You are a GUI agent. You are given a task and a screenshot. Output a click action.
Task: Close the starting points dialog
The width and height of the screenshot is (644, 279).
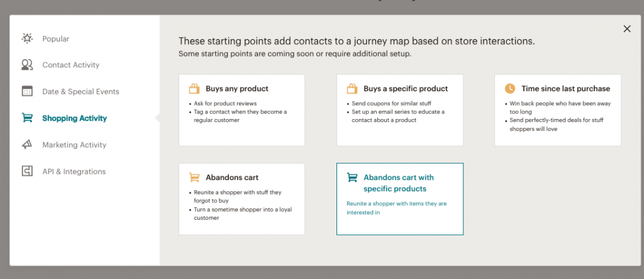click(627, 29)
